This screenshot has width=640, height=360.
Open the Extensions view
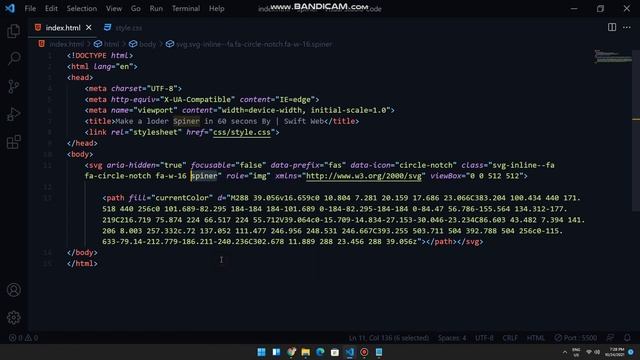coord(13,142)
